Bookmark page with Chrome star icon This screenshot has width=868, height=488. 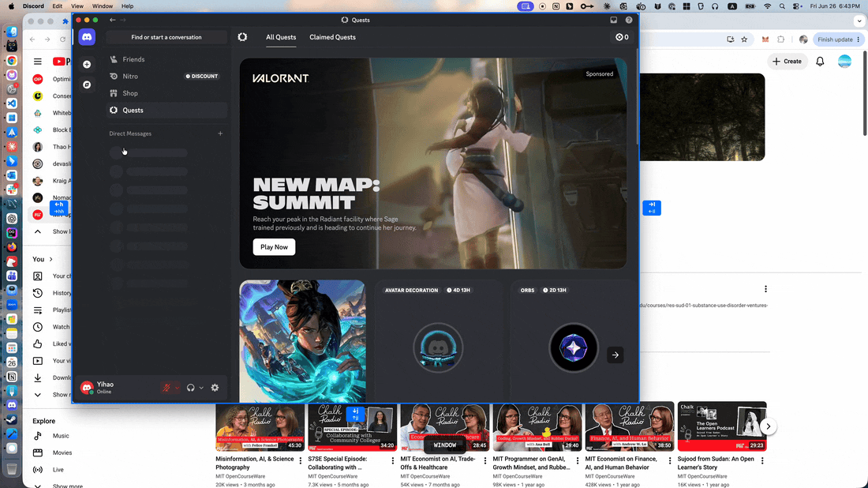[745, 39]
